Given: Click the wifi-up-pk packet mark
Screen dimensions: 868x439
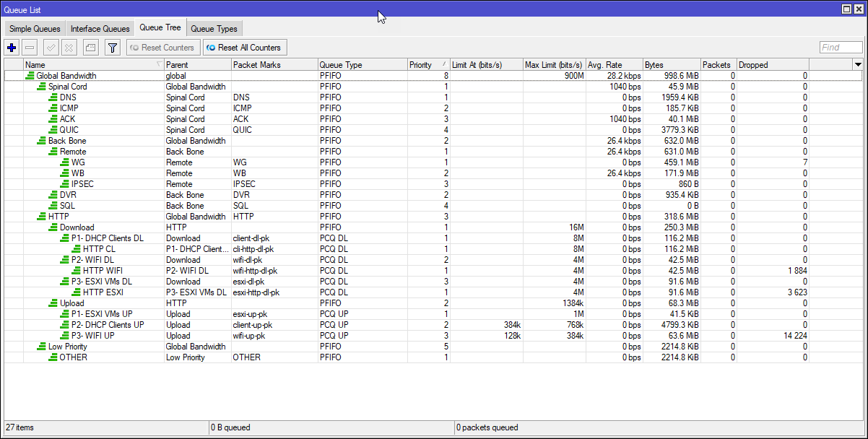Looking at the screenshot, I should pyautogui.click(x=248, y=336).
